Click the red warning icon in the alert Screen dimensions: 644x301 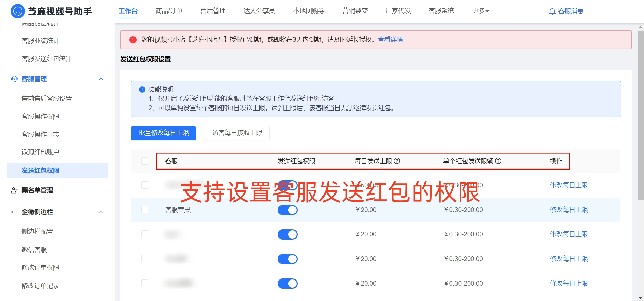click(133, 40)
